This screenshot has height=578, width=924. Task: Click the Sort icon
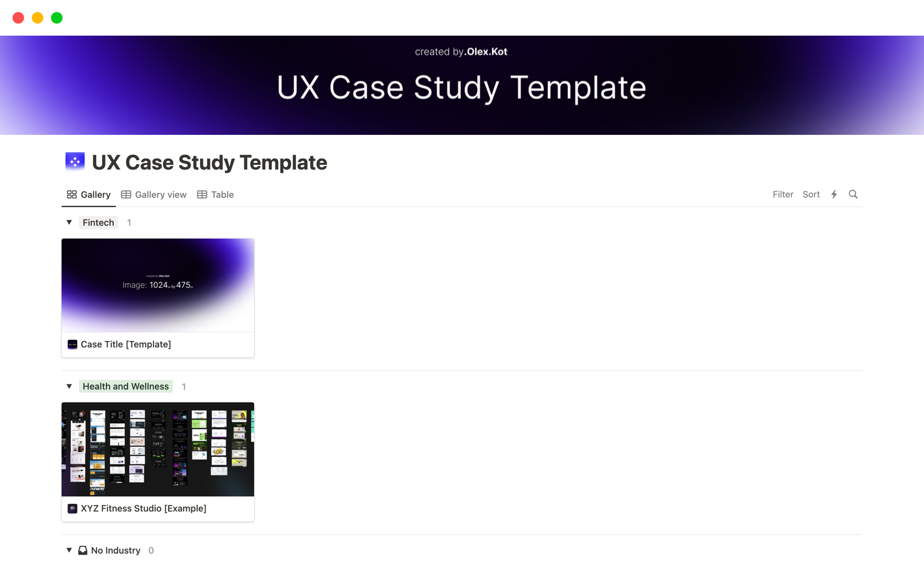[x=810, y=194]
